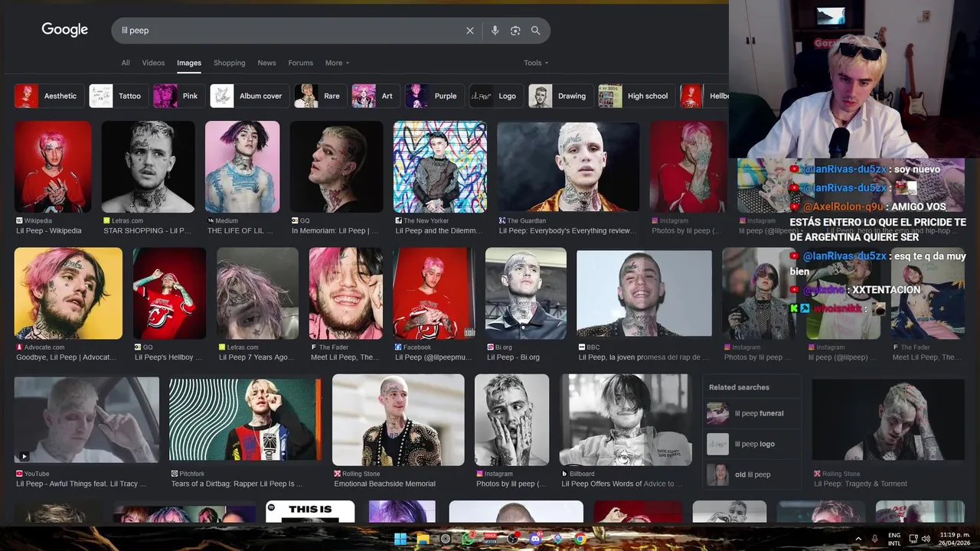
Task: Show hidden system tray icons
Action: point(858,539)
